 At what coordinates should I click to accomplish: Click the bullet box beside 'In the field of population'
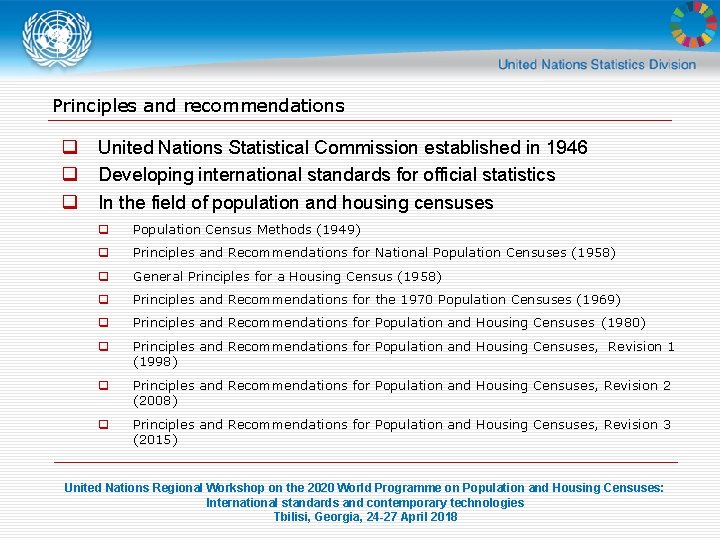pos(70,202)
